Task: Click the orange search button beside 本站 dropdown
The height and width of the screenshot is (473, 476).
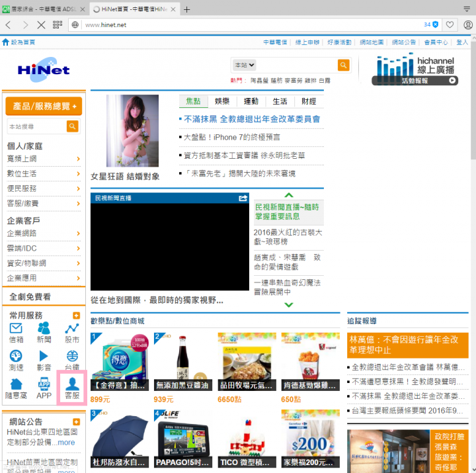Action: [x=343, y=65]
